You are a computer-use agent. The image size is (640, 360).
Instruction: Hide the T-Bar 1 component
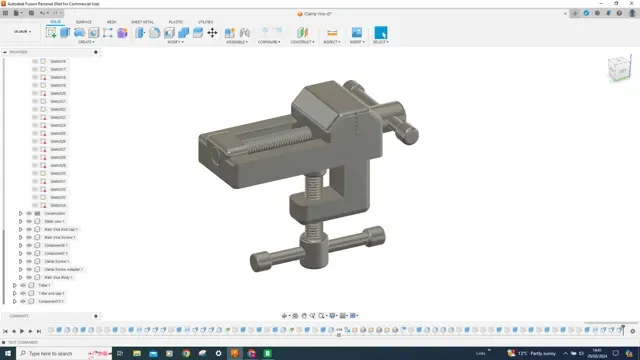tap(23, 285)
